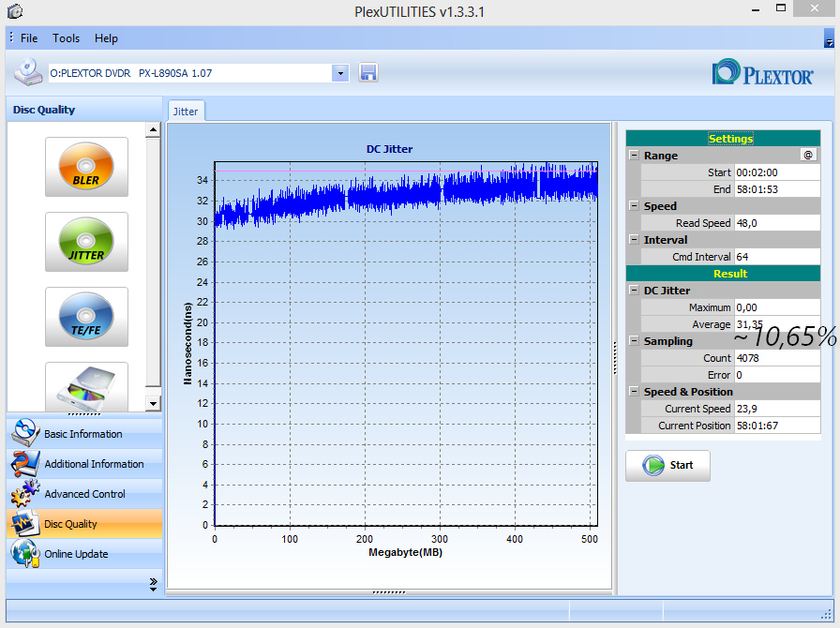Click the Result section header
Viewport: 840px width, 628px height.
click(x=723, y=274)
